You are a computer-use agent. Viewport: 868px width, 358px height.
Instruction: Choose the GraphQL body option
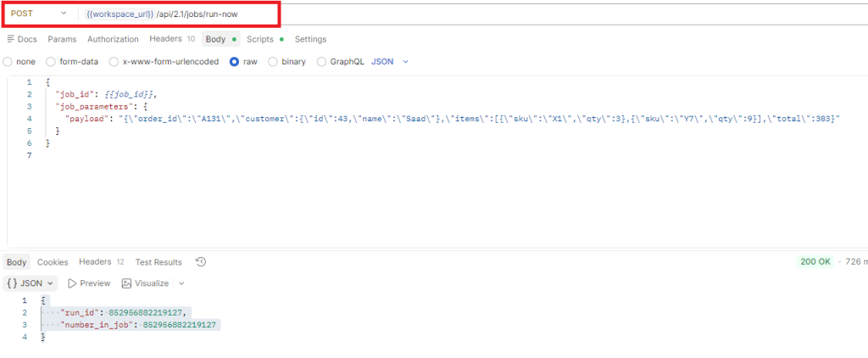coord(322,62)
